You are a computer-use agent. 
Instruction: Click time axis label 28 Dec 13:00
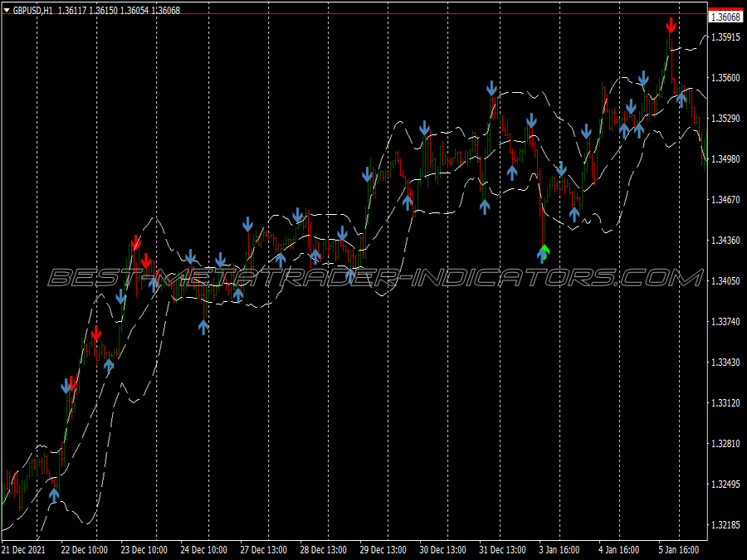324,550
